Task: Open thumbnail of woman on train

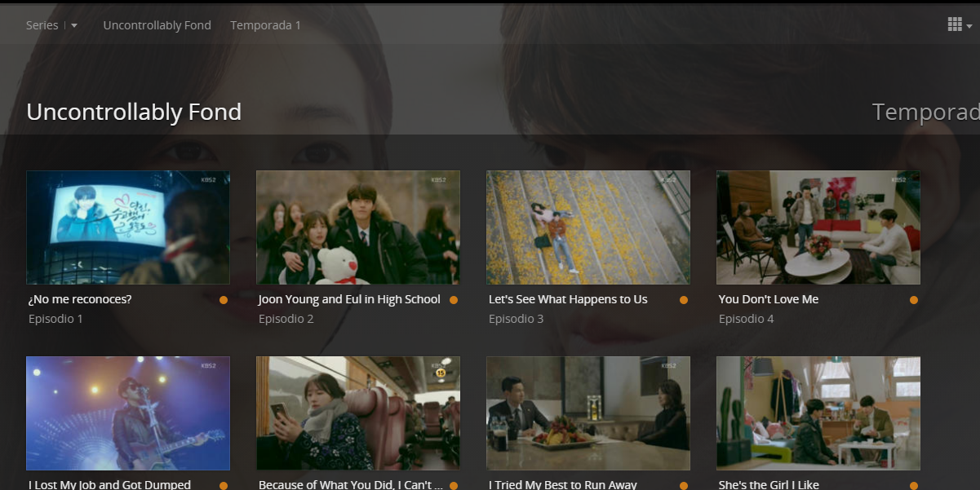Action: coord(358,413)
